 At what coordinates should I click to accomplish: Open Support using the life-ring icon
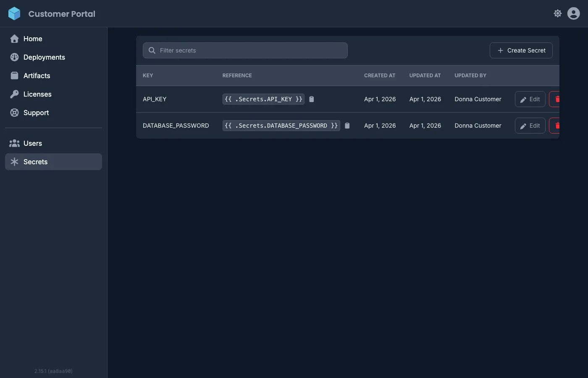(x=14, y=113)
